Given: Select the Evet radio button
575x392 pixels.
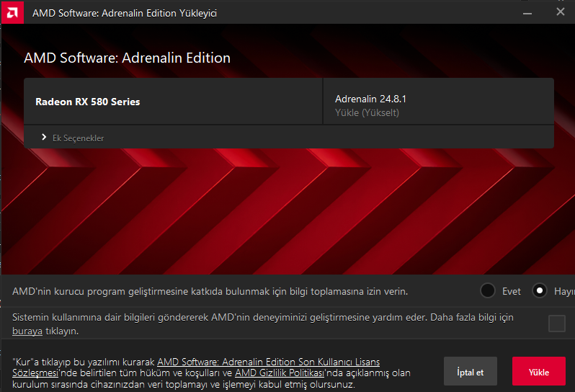Looking at the screenshot, I should pyautogui.click(x=487, y=291).
